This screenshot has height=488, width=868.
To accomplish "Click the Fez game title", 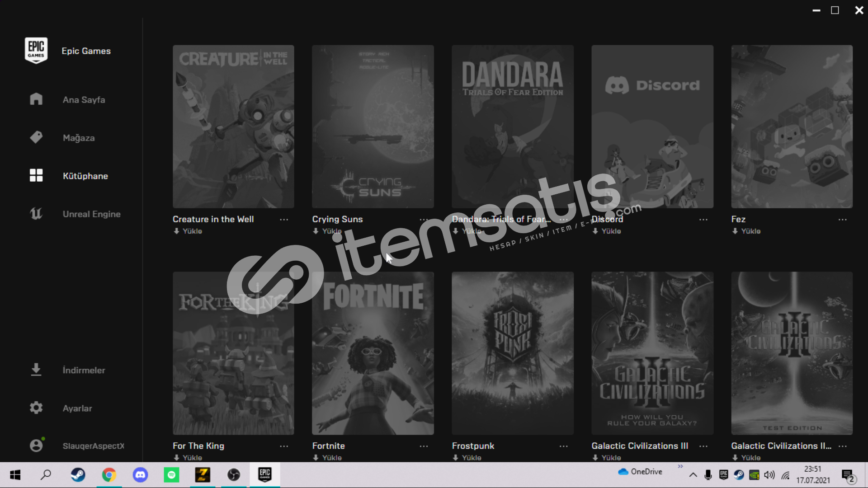I will (x=738, y=219).
